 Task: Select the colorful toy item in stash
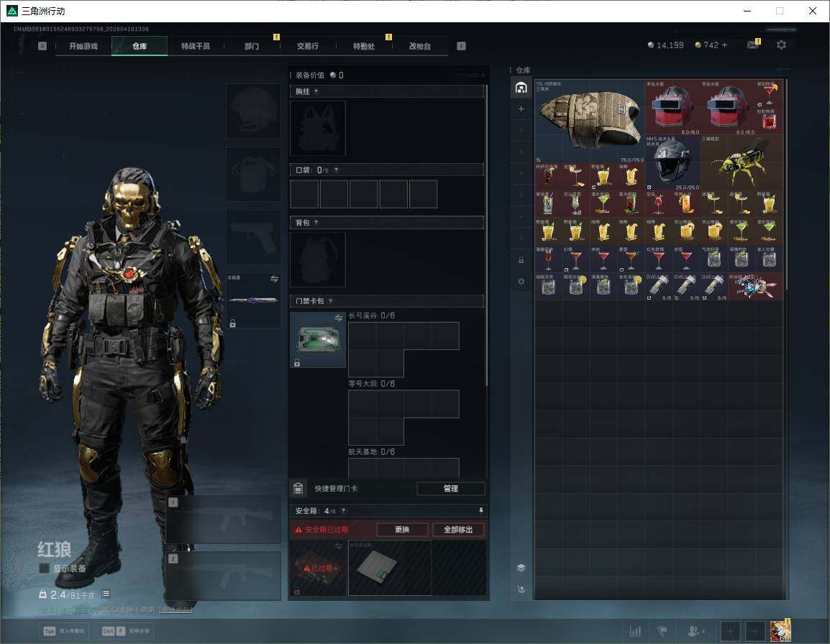coord(754,287)
